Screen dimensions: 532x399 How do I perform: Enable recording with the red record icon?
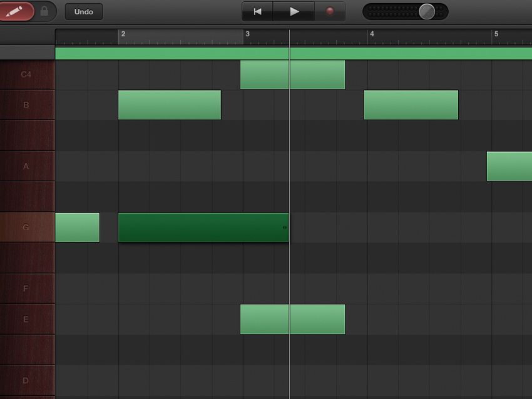(330, 11)
